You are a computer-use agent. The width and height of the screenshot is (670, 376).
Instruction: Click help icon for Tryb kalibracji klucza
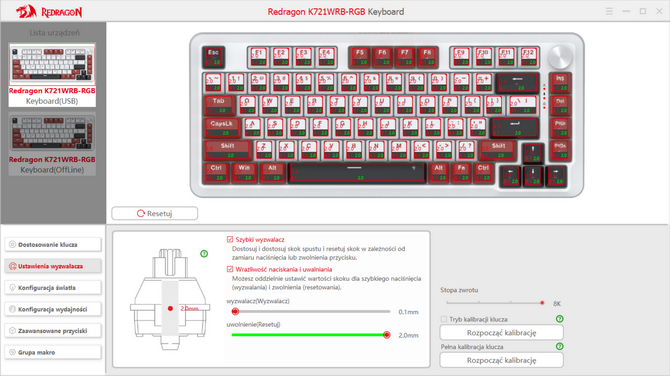560,319
